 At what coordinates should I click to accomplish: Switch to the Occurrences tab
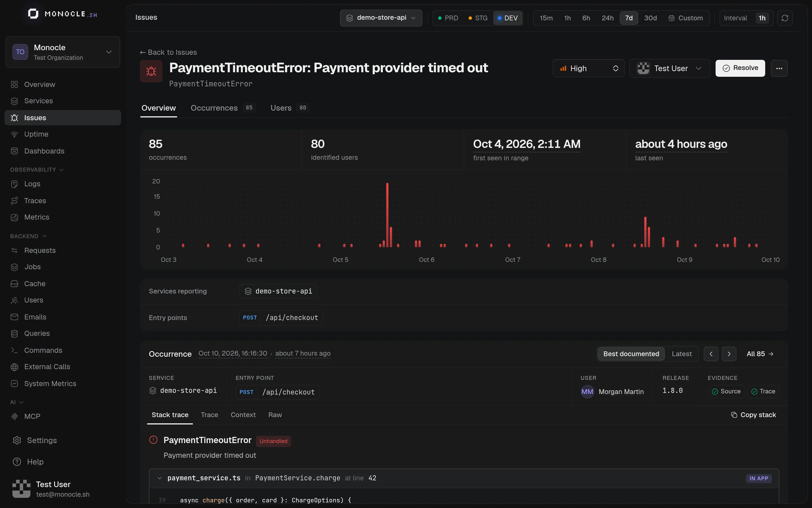point(223,108)
